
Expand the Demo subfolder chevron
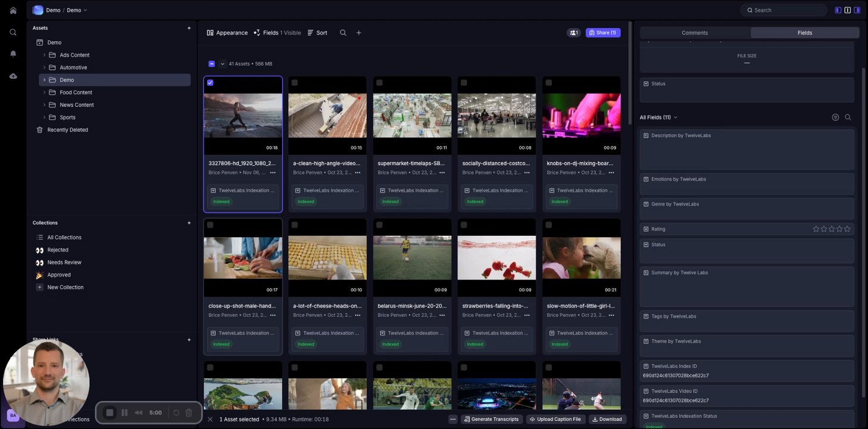point(44,80)
